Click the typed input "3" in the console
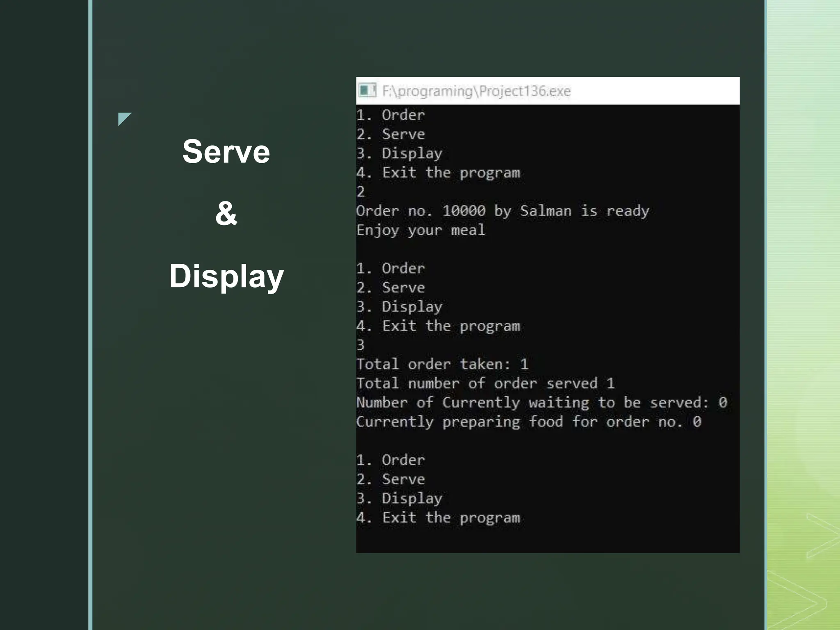Screen dimensions: 840x630 tap(361, 345)
